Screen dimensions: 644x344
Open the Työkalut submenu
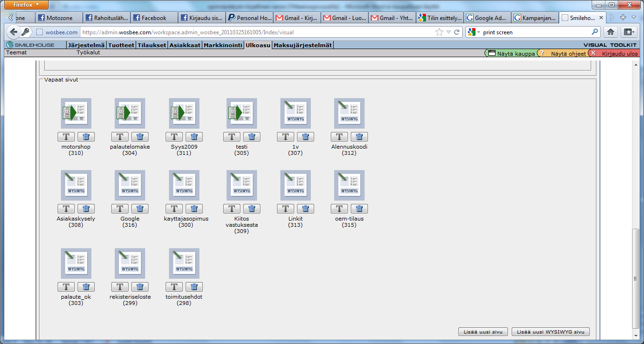pyautogui.click(x=88, y=53)
